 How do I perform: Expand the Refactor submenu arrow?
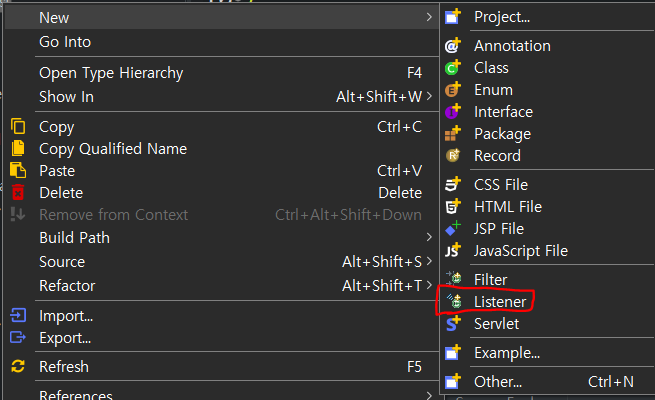pyautogui.click(x=429, y=286)
